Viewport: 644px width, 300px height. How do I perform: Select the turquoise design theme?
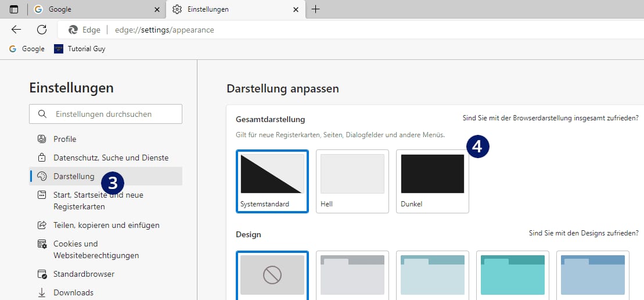tap(513, 275)
